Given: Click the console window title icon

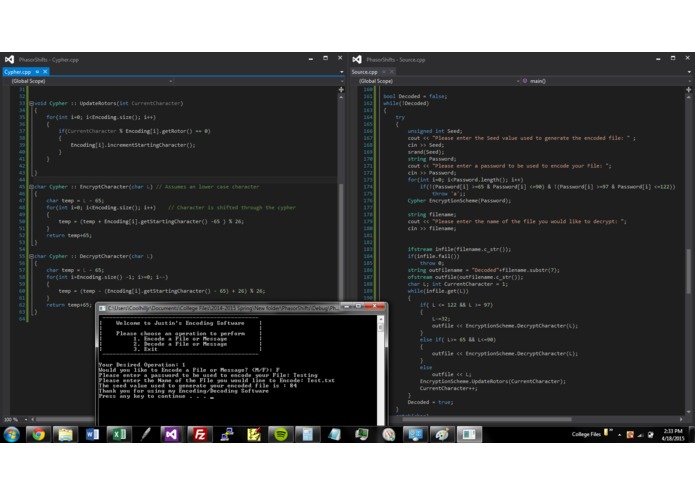Looking at the screenshot, I should click(102, 308).
